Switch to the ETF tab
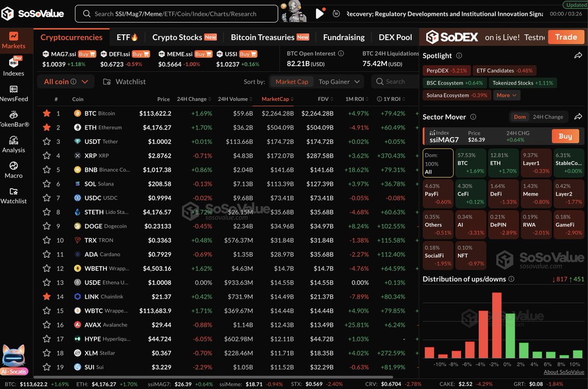588x389 pixels. tap(127, 37)
